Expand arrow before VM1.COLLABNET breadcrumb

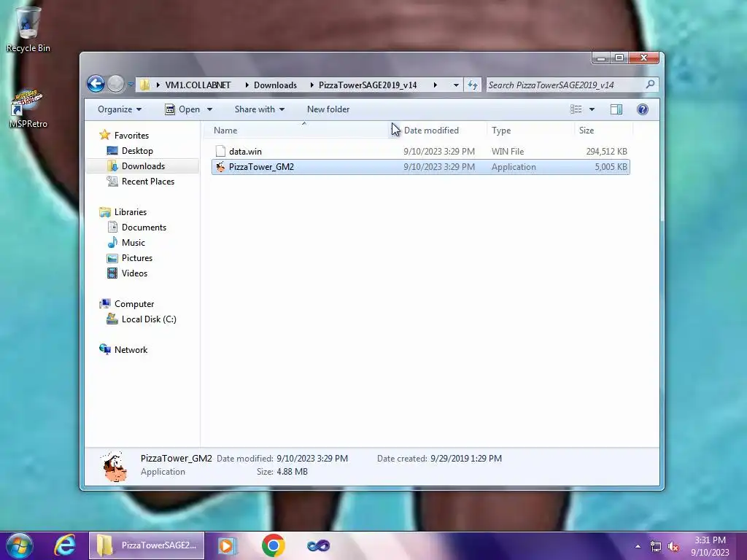coord(158,85)
